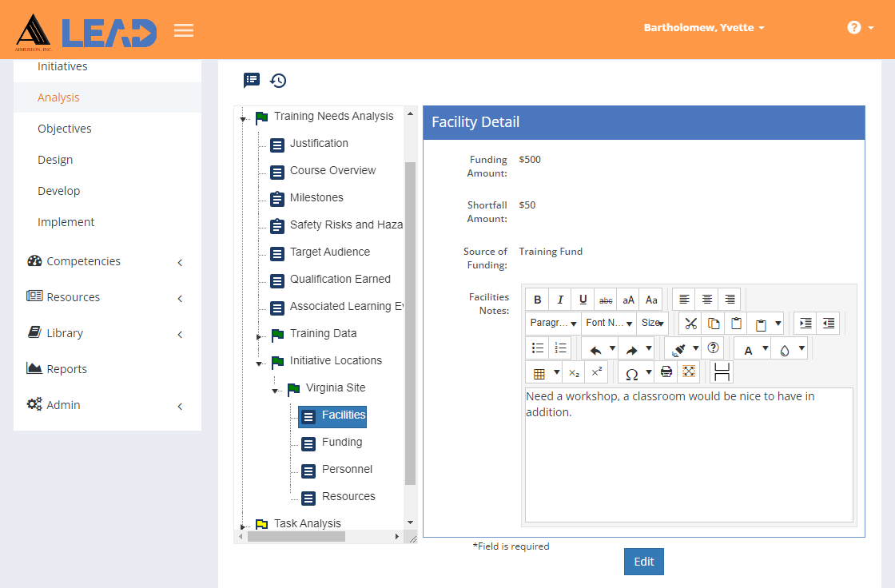The height and width of the screenshot is (588, 895).
Task: Increase paragraph indent
Action: pos(805,324)
